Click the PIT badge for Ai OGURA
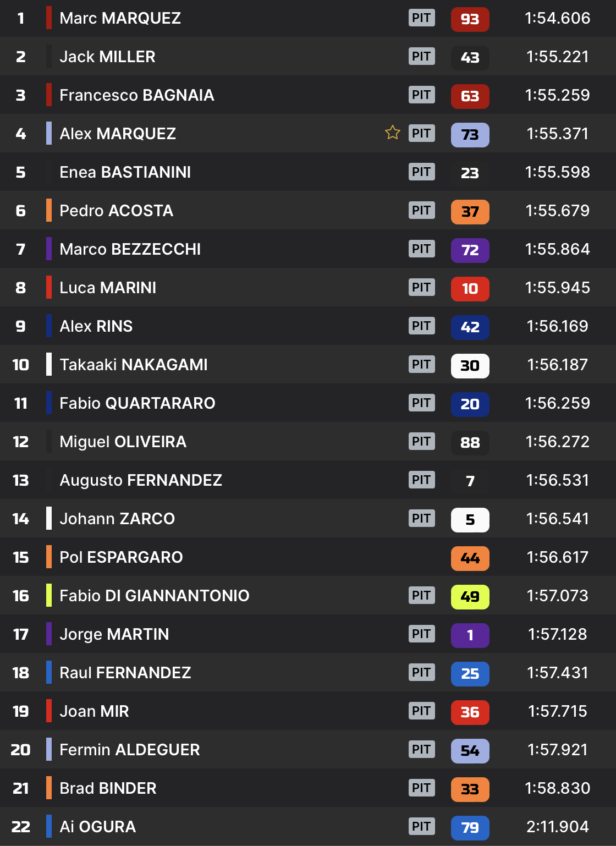616x846 pixels. (x=422, y=826)
